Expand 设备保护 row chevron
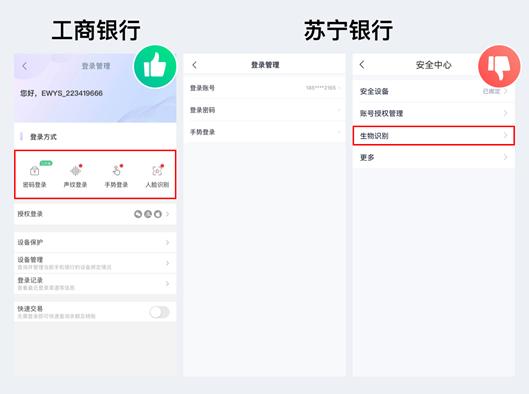This screenshot has height=394, width=529. [168, 242]
